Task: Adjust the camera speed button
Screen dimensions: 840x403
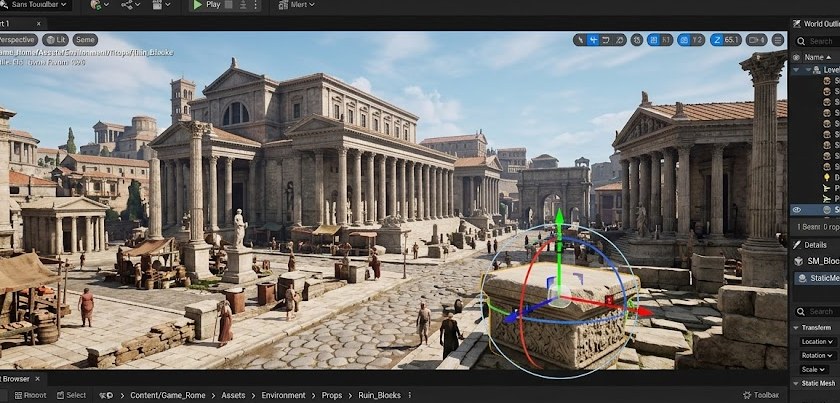Action: point(756,40)
